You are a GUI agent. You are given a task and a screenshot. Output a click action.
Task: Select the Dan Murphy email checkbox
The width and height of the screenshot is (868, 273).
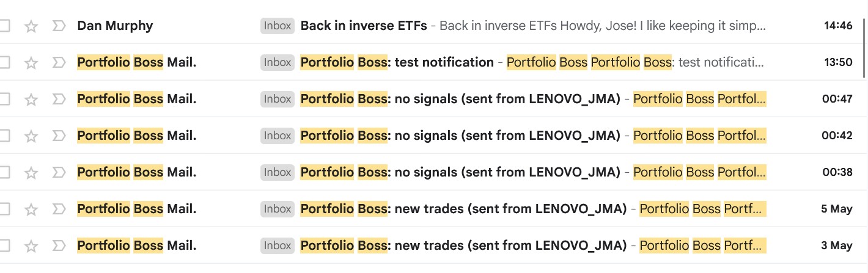pyautogui.click(x=5, y=26)
